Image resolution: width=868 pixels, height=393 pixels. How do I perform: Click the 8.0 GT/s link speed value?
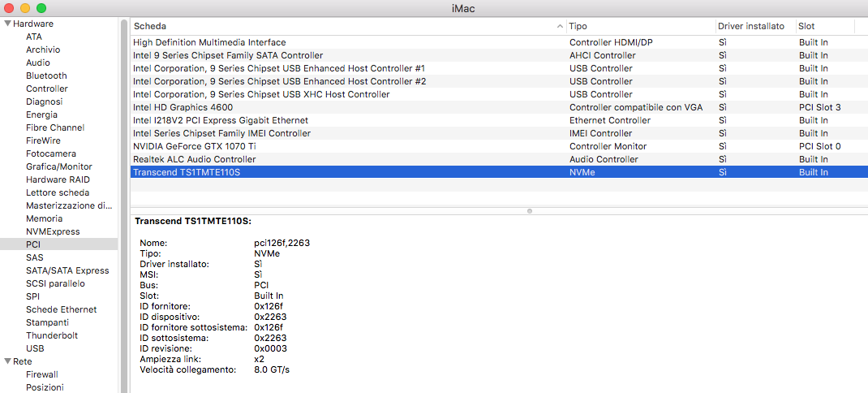(272, 369)
